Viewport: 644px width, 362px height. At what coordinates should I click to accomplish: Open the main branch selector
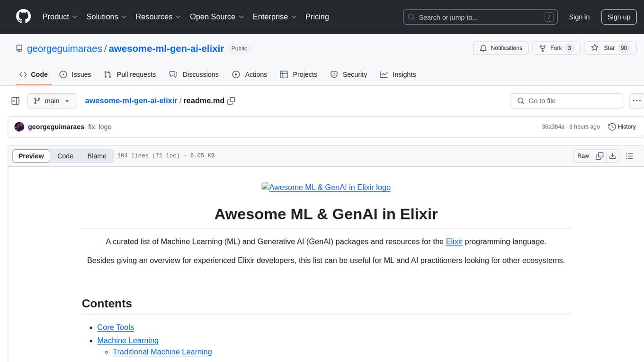(x=52, y=101)
